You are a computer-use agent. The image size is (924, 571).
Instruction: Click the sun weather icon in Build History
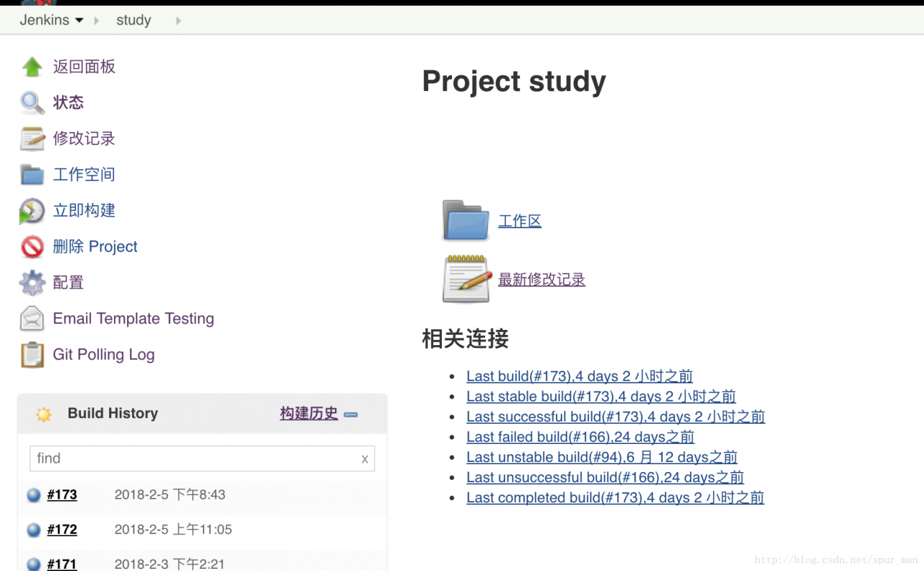[x=43, y=414]
